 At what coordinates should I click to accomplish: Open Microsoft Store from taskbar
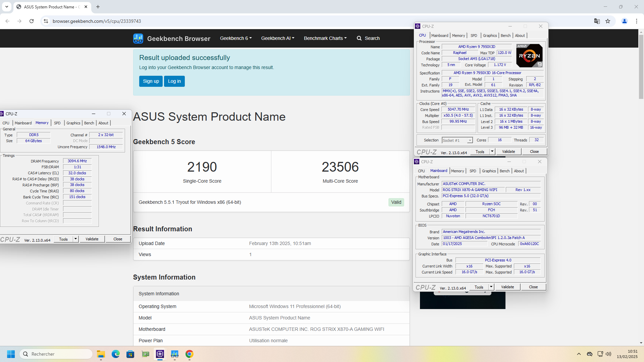coord(130,354)
